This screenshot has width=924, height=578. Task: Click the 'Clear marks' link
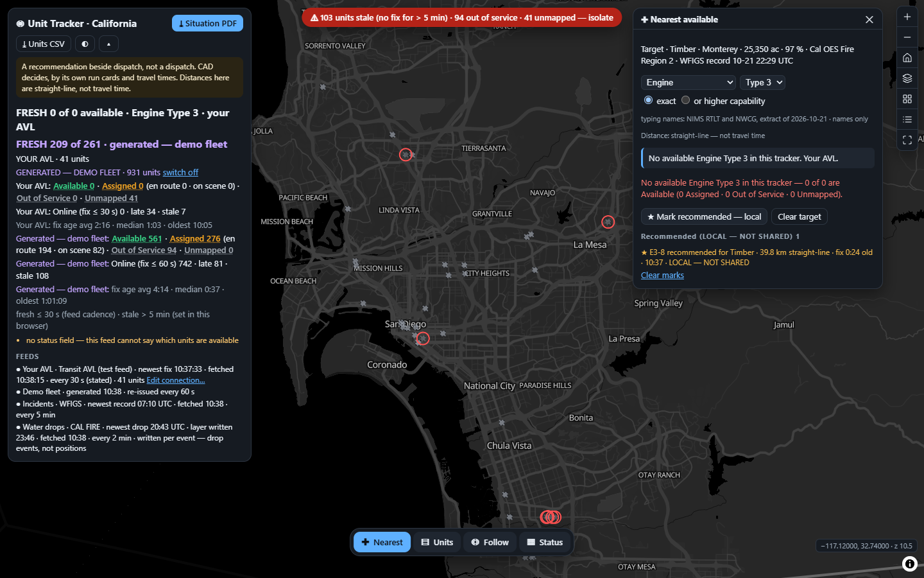pos(662,275)
